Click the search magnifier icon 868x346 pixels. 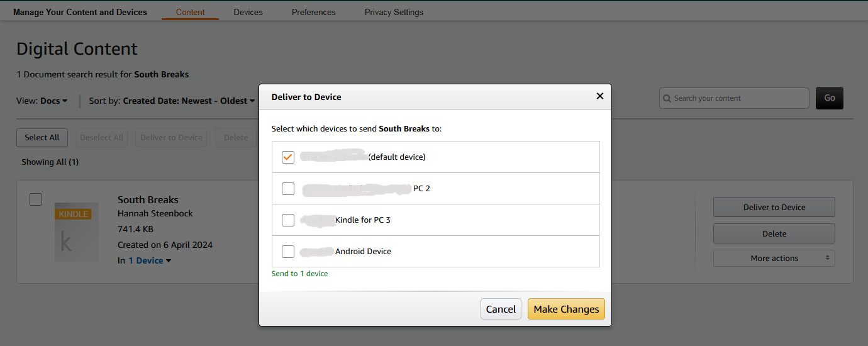pos(667,98)
